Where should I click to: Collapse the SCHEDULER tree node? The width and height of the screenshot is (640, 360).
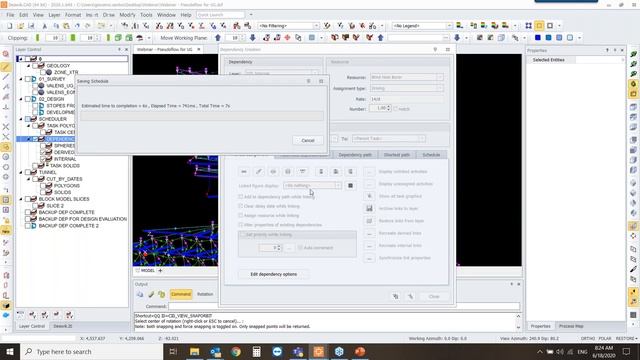pos(21,119)
